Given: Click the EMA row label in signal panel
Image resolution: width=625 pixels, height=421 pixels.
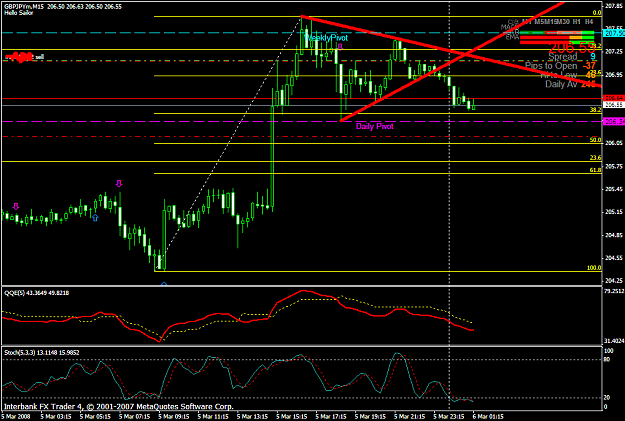Looking at the screenshot, I should point(512,37).
